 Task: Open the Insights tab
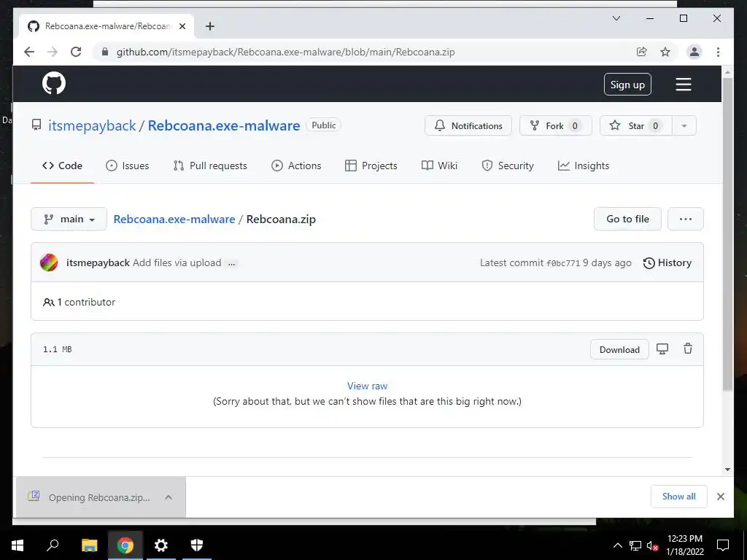tap(584, 166)
